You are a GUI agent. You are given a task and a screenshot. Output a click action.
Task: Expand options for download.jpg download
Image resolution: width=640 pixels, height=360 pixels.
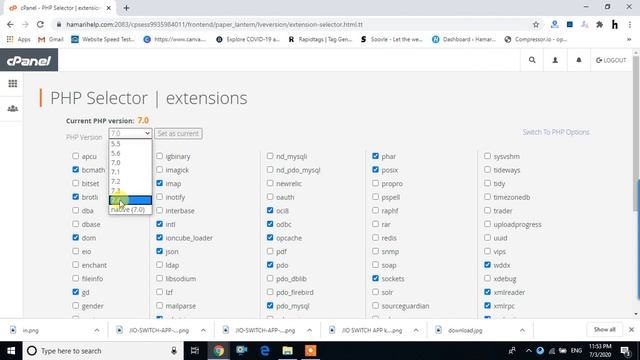[522, 330]
